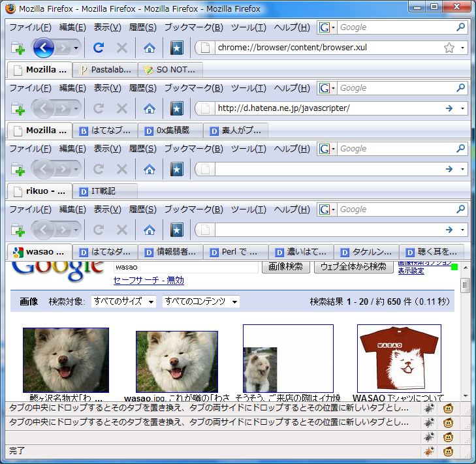Click bookmarks icon in the d.hatena.ne.jp toolbar
Viewport: 476px width, 464px height.
(177, 108)
